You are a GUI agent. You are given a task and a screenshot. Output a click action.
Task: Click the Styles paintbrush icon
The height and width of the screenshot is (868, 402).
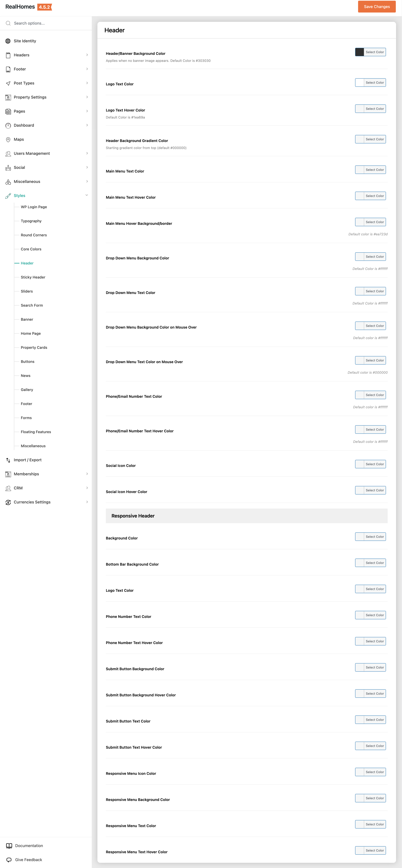8,196
